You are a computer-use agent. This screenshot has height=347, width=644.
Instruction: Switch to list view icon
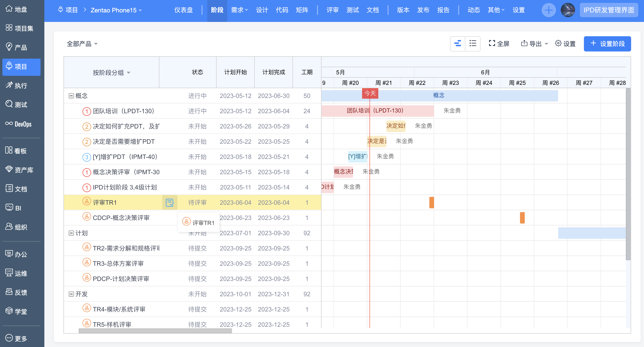click(473, 43)
